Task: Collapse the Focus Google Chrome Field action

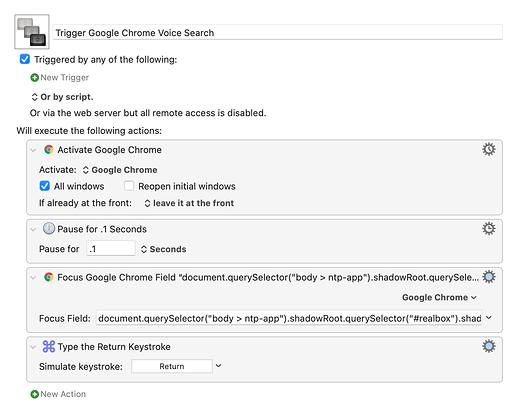Action: pyautogui.click(x=33, y=277)
